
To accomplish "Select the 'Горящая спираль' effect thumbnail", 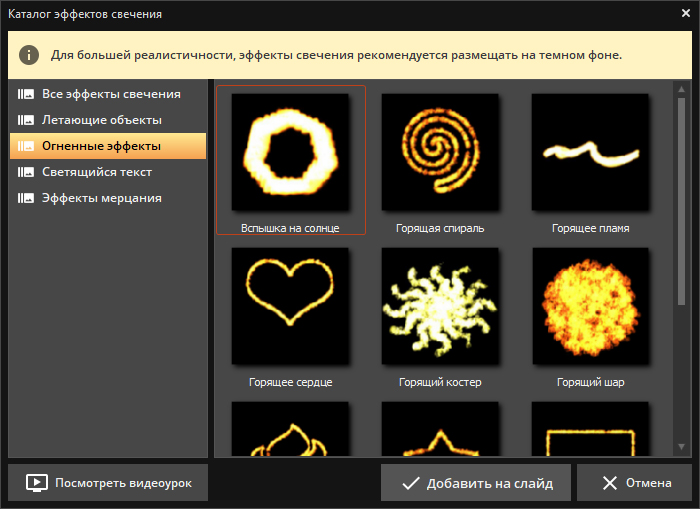I will click(x=440, y=152).
